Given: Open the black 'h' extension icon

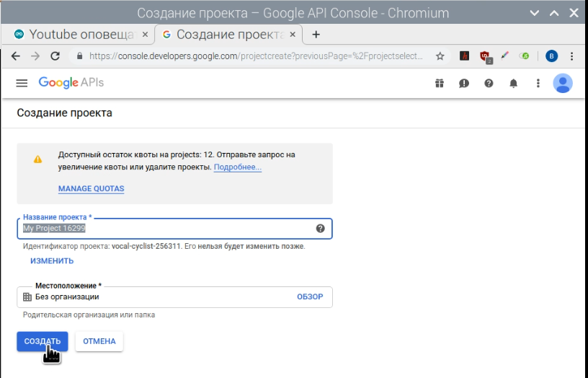Looking at the screenshot, I should coord(464,56).
